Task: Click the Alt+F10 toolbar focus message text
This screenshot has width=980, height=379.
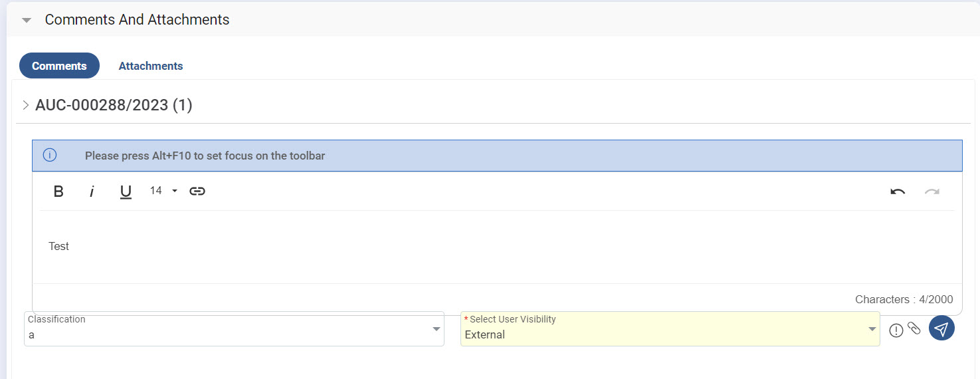Action: click(x=205, y=156)
